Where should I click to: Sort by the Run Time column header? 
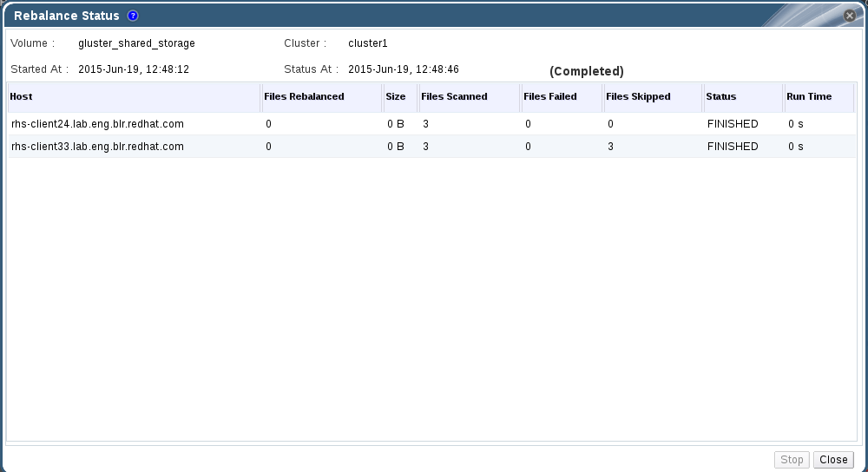click(809, 96)
